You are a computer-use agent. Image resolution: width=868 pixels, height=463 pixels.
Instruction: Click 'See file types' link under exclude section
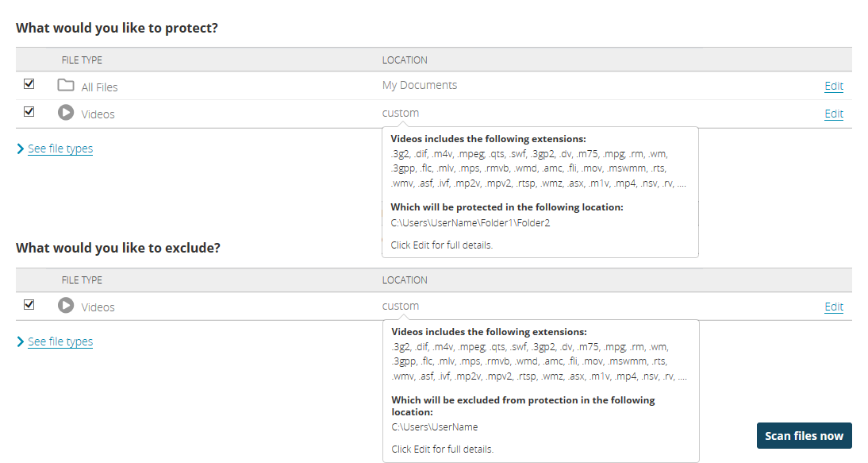click(60, 341)
